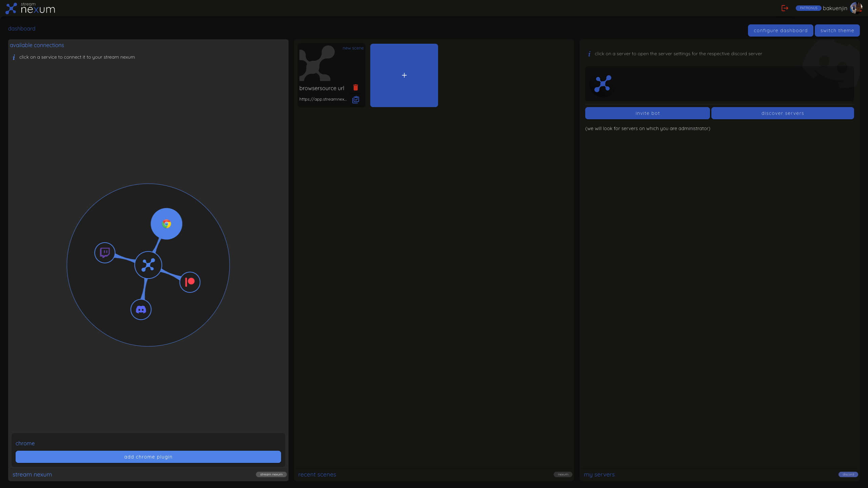This screenshot has height=488, width=868.
Task: Copy the browsersource URL clipboard icon
Action: (x=355, y=100)
